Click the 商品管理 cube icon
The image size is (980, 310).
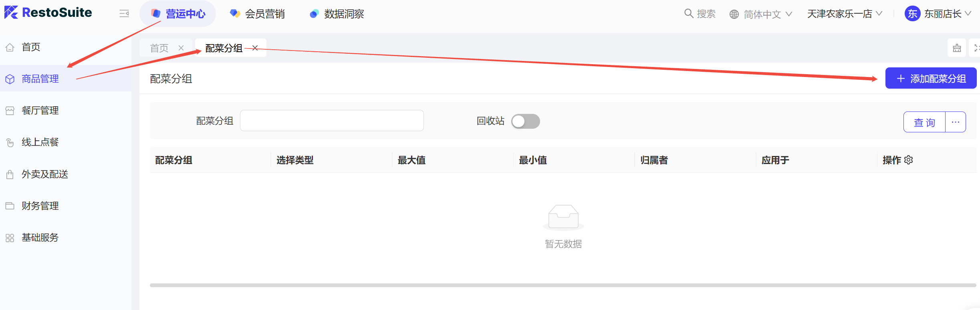pyautogui.click(x=10, y=79)
